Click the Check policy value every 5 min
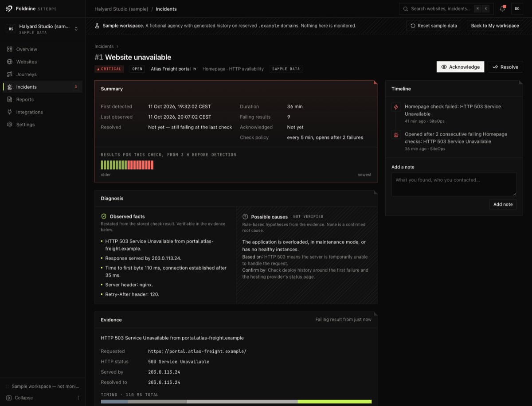 [325, 137]
